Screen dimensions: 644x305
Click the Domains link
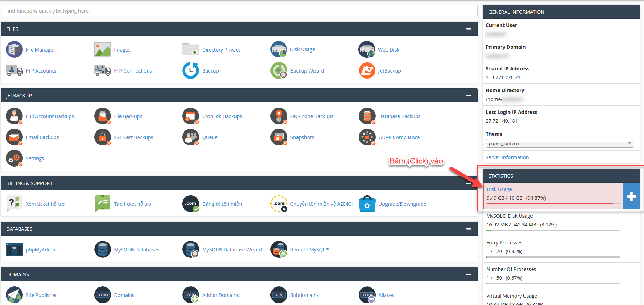(x=124, y=295)
